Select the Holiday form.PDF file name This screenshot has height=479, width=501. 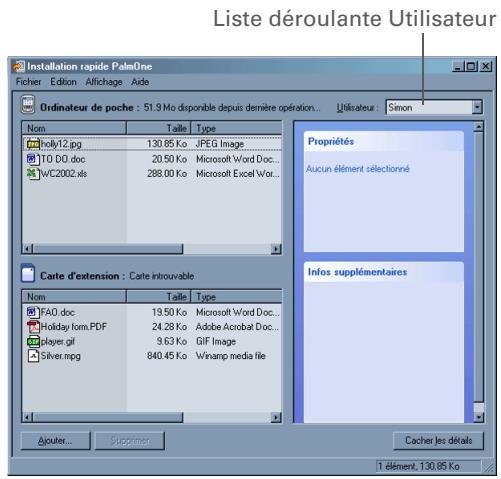click(x=74, y=327)
